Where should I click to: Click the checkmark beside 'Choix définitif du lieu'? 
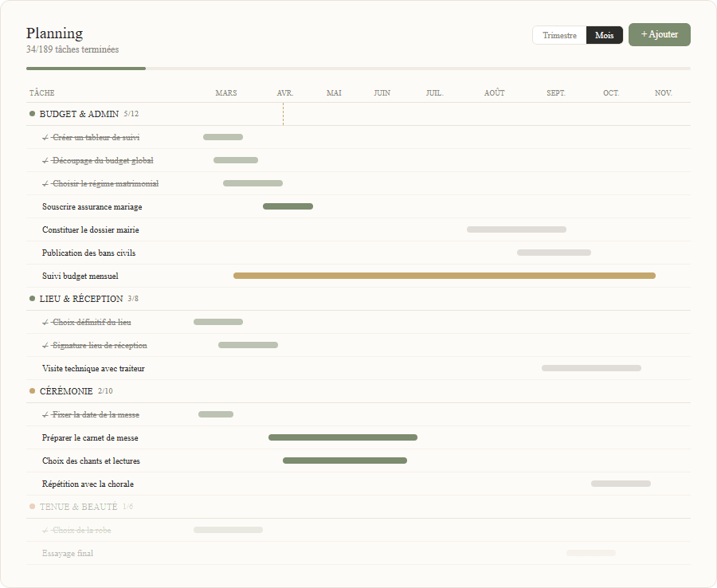point(45,322)
